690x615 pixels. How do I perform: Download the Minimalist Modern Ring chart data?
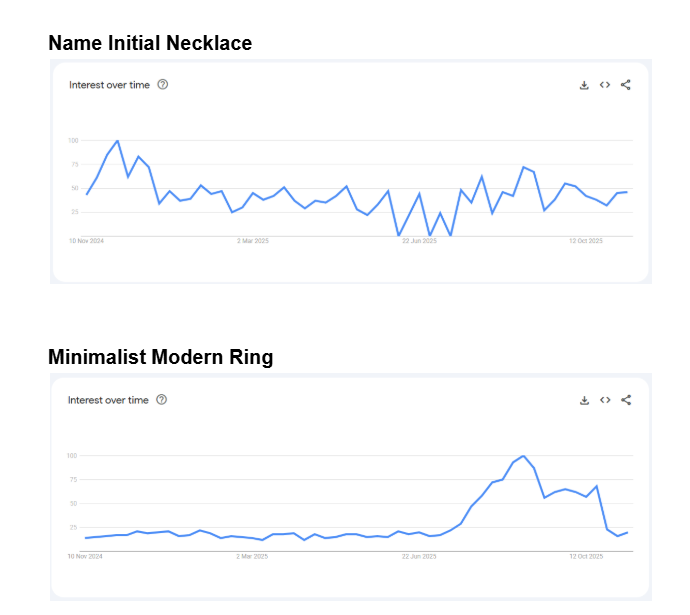coord(584,400)
